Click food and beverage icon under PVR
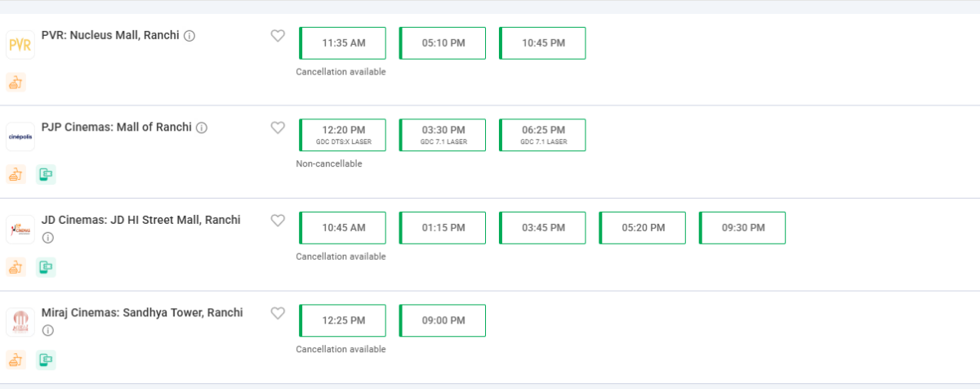980x389 pixels. (16, 82)
